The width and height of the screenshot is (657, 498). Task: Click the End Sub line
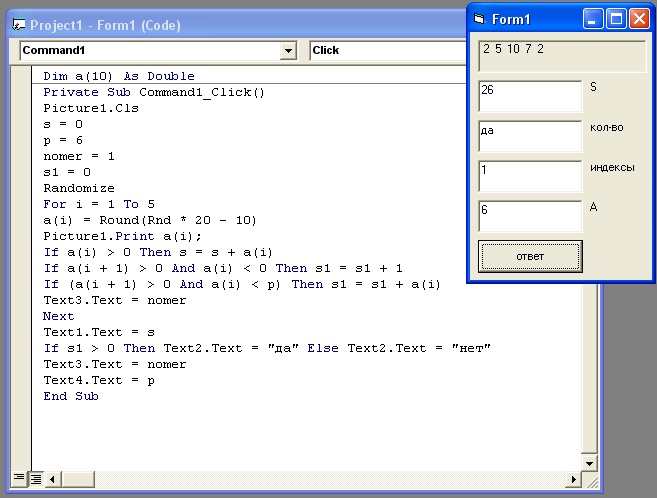(x=71, y=396)
